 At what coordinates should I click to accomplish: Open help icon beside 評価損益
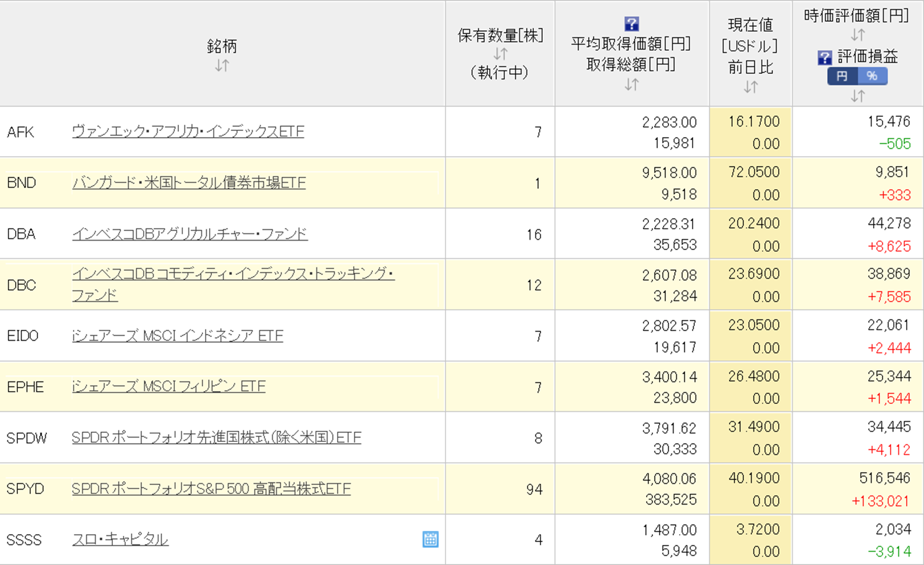point(825,57)
